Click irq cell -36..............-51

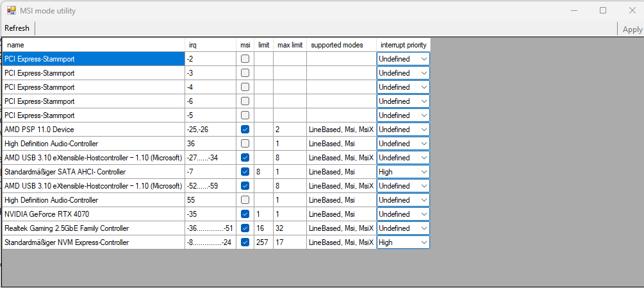[x=210, y=228]
